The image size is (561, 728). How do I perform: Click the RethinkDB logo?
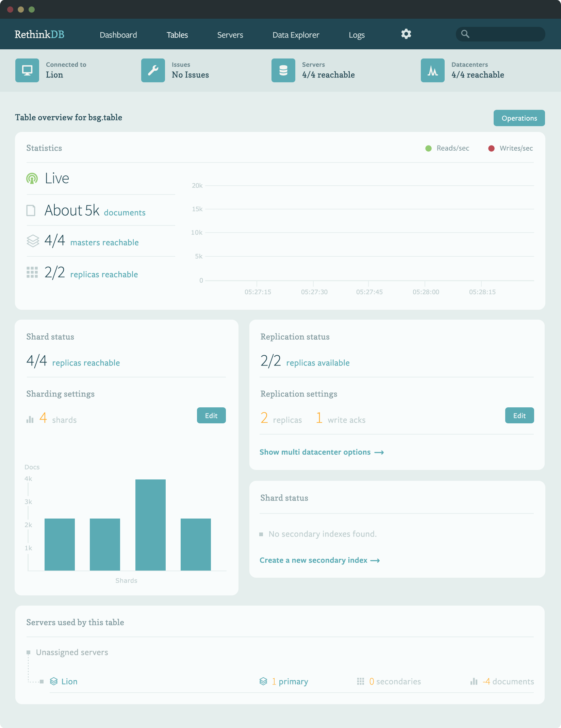(x=39, y=34)
